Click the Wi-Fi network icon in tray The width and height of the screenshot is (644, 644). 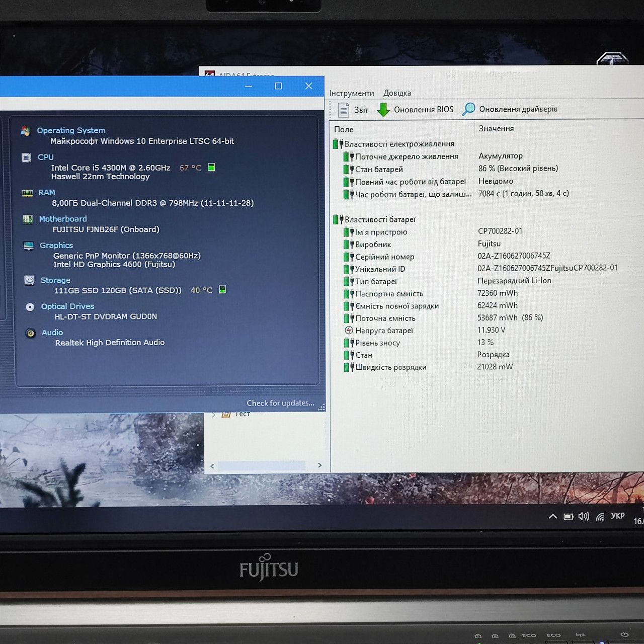click(x=600, y=517)
